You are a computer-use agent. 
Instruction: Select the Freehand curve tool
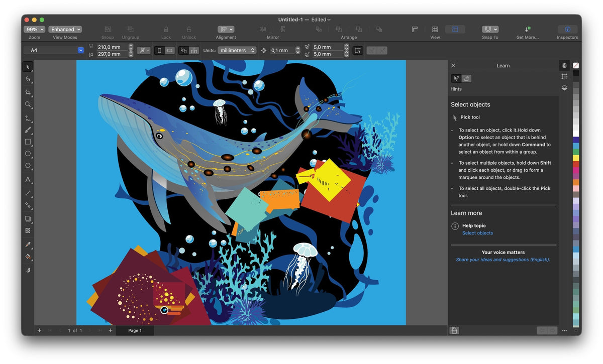click(x=28, y=118)
